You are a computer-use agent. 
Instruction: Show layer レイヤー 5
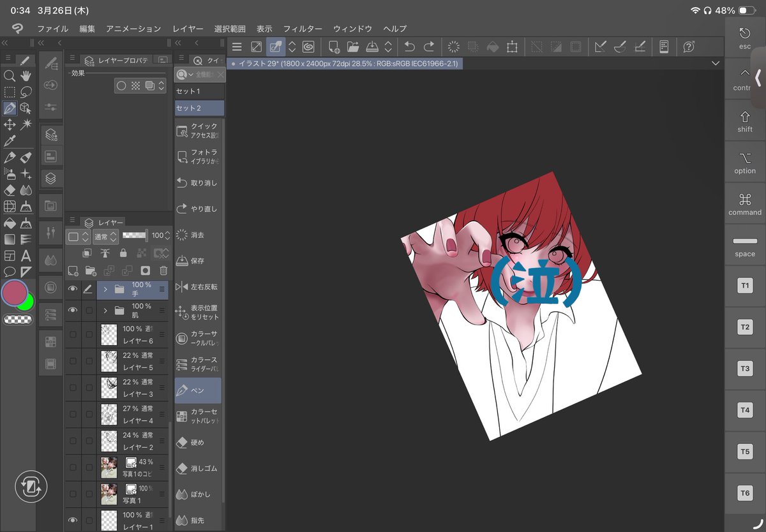tap(73, 361)
